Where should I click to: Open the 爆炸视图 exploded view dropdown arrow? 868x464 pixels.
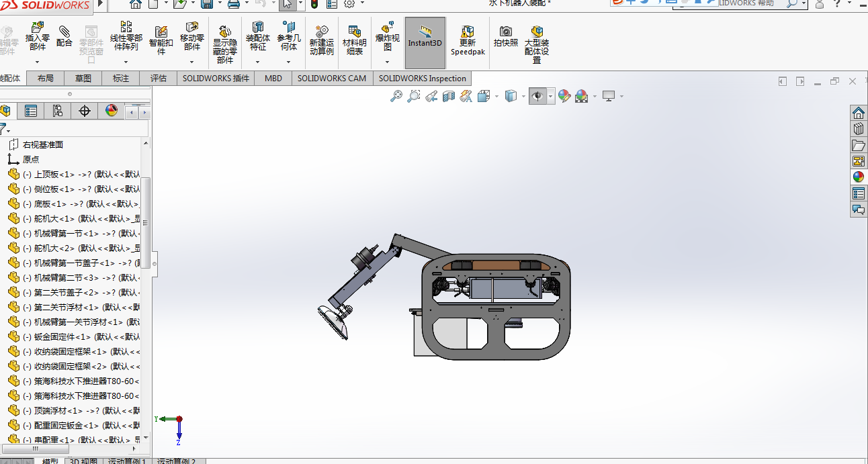click(x=387, y=62)
